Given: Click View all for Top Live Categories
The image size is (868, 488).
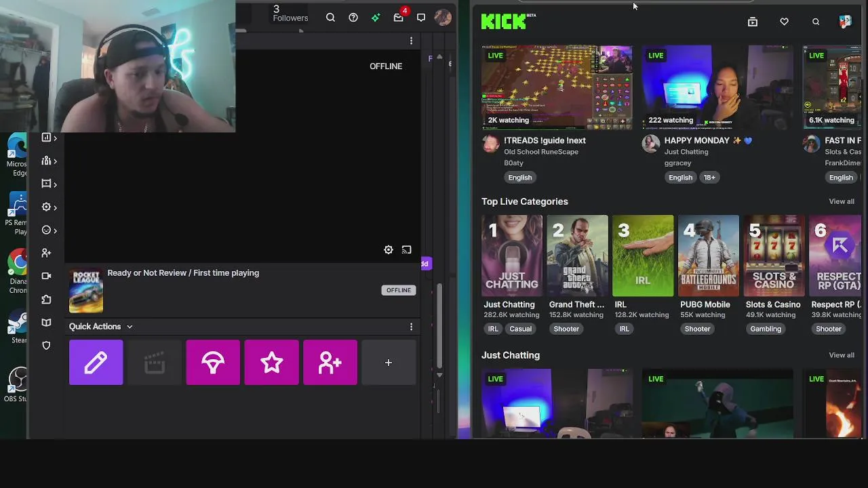Looking at the screenshot, I should tap(842, 201).
